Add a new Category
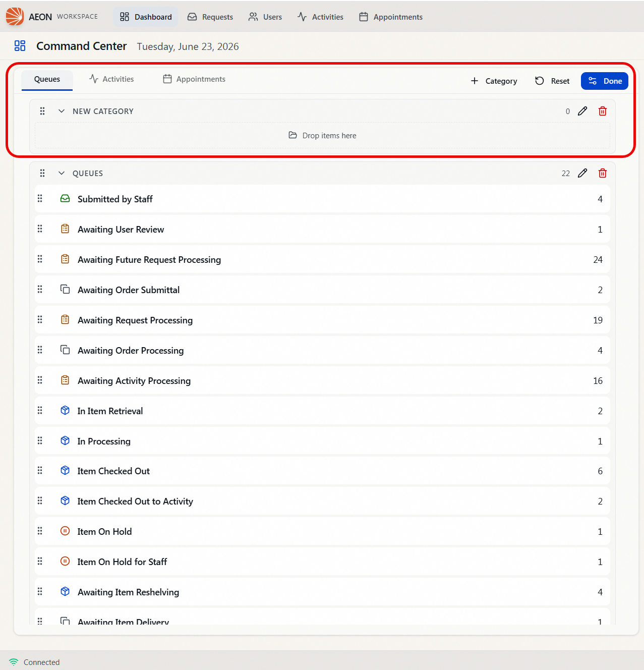Viewport: 644px width, 670px height. click(494, 81)
